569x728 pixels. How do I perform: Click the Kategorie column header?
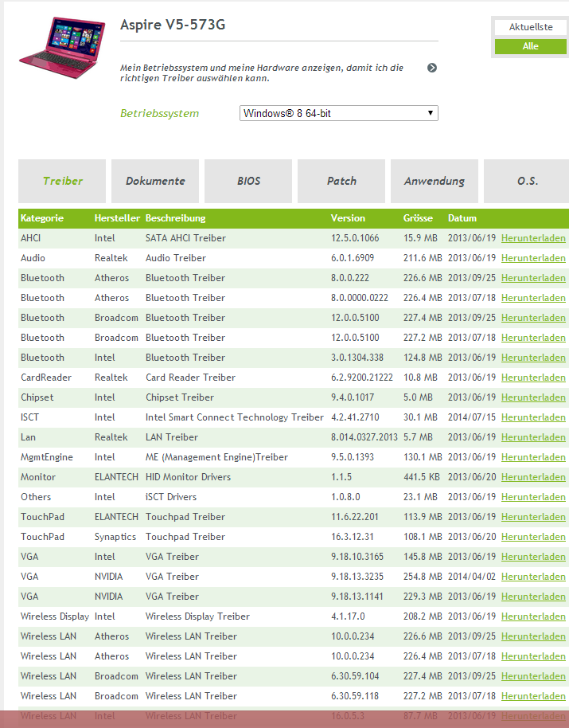[x=42, y=218]
